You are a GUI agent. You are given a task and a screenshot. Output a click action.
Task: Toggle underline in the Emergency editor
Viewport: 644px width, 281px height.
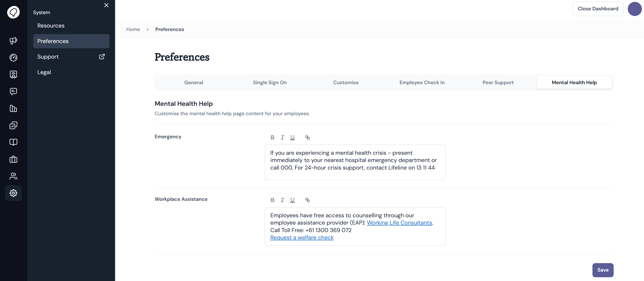pyautogui.click(x=292, y=137)
